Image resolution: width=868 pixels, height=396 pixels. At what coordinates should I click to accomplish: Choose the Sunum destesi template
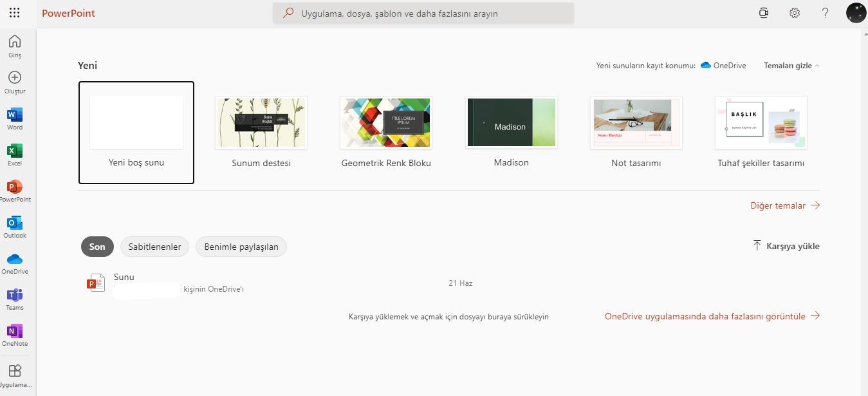261,133
